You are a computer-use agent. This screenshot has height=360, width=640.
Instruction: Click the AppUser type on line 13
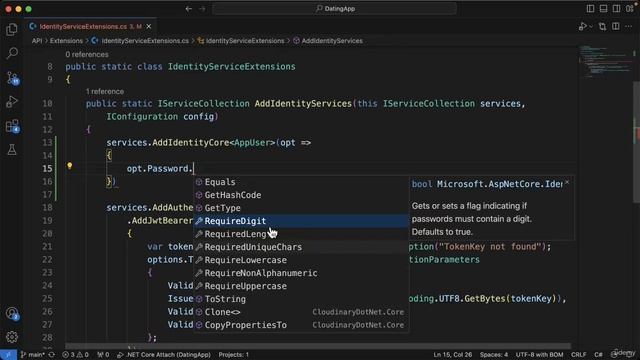[252, 143]
